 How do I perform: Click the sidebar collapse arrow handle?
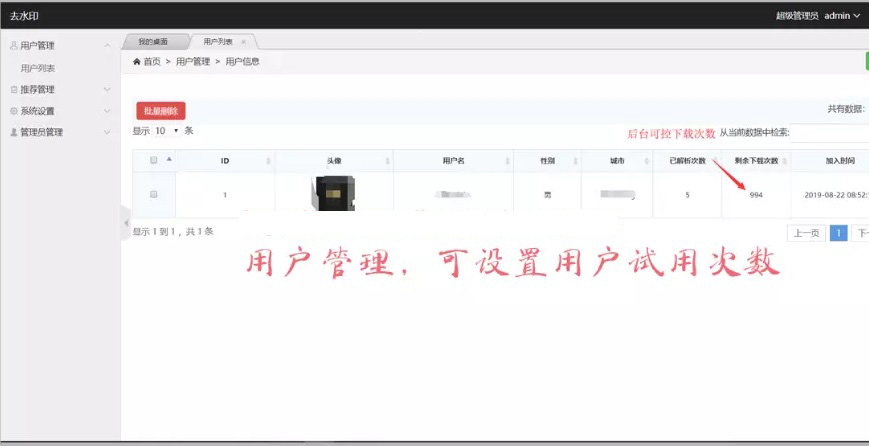tap(125, 222)
